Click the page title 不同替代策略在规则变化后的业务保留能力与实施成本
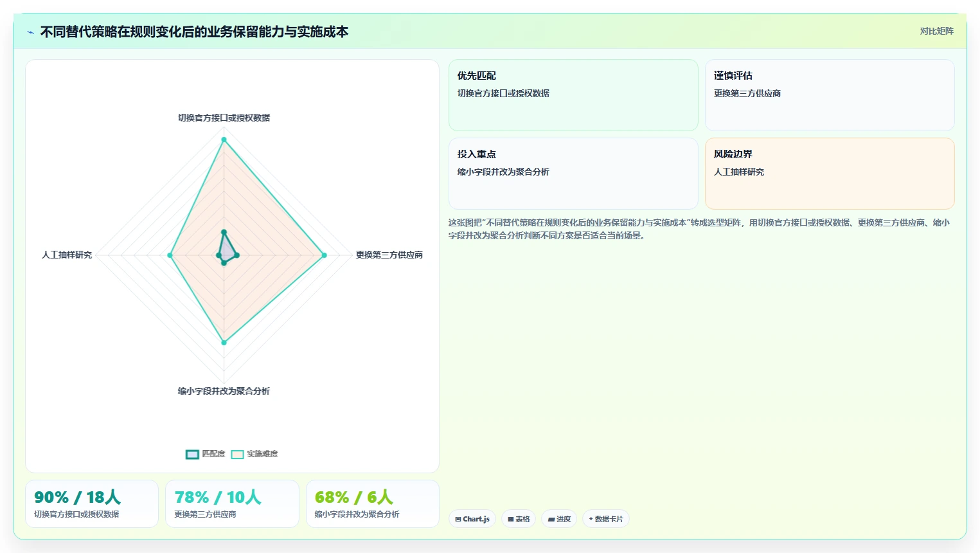Screen dimensions: 980x553 pyautogui.click(x=194, y=32)
